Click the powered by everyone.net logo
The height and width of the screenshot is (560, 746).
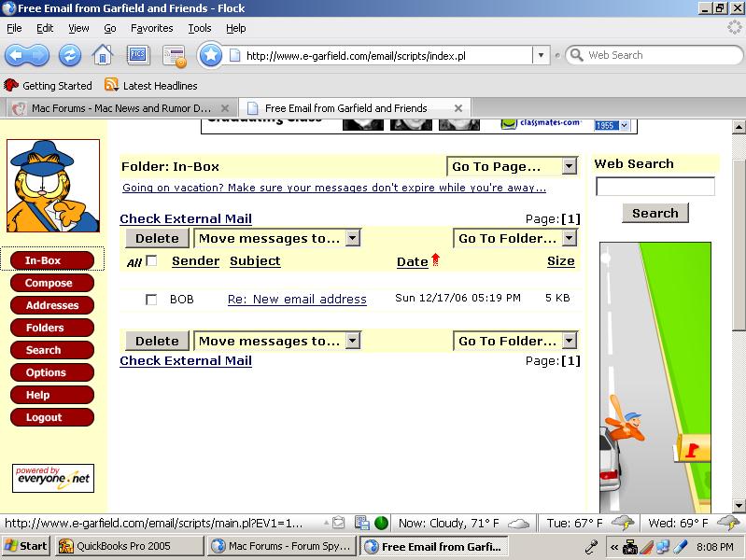point(53,478)
